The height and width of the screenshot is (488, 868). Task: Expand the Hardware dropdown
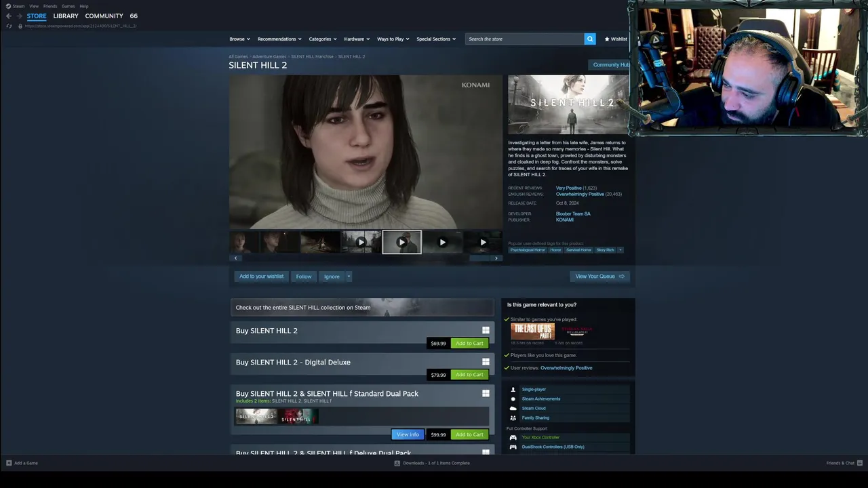click(x=357, y=39)
